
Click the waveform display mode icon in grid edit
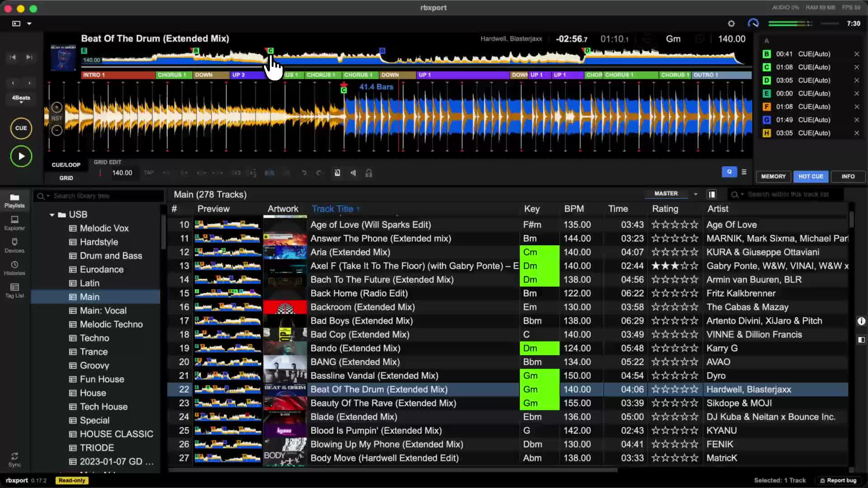(x=353, y=173)
